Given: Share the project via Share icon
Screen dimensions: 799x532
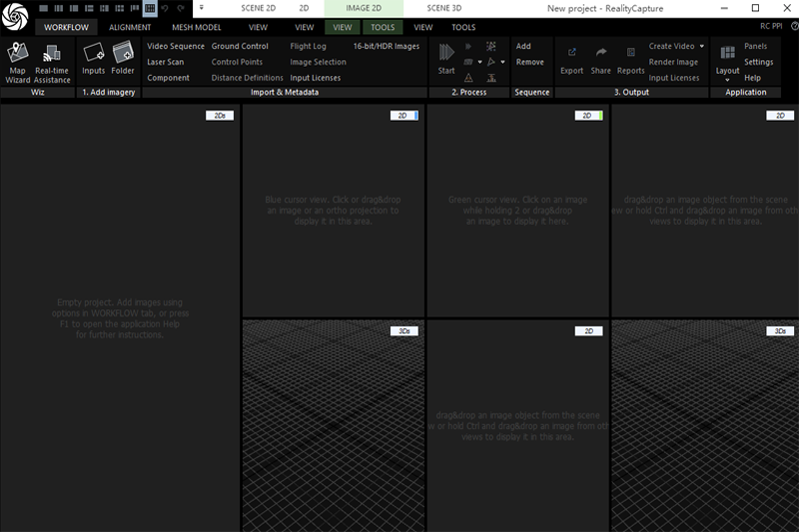Looking at the screenshot, I should [601, 59].
